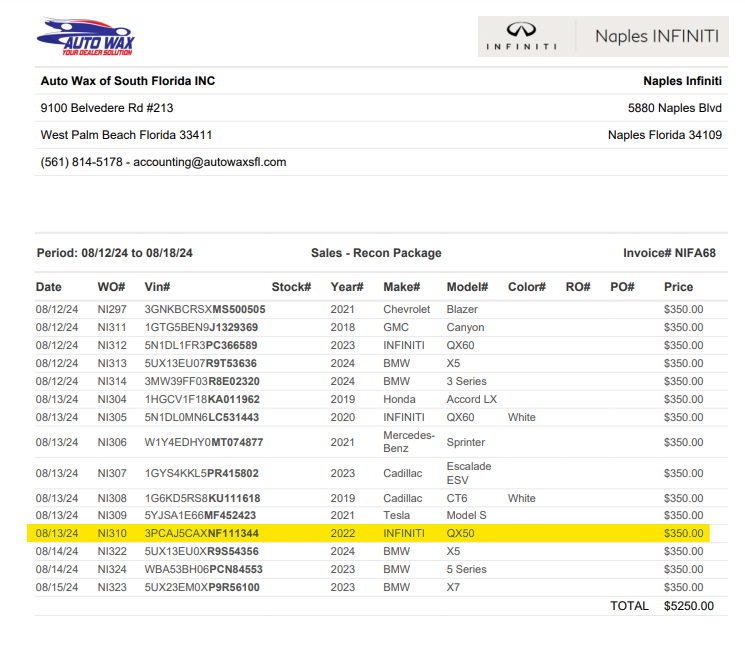The width and height of the screenshot is (745, 657).
Task: Click Invoice# NIFA68 text
Action: click(x=669, y=253)
